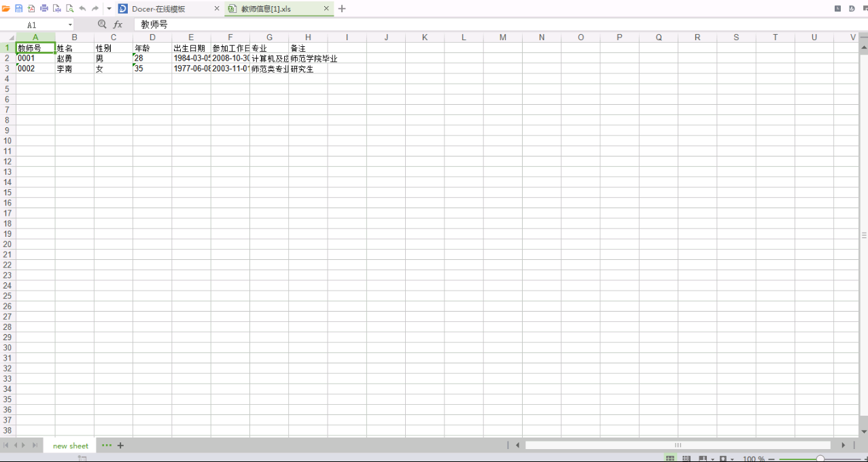
Task: Open the sheet list three-dots menu
Action: coord(107,445)
